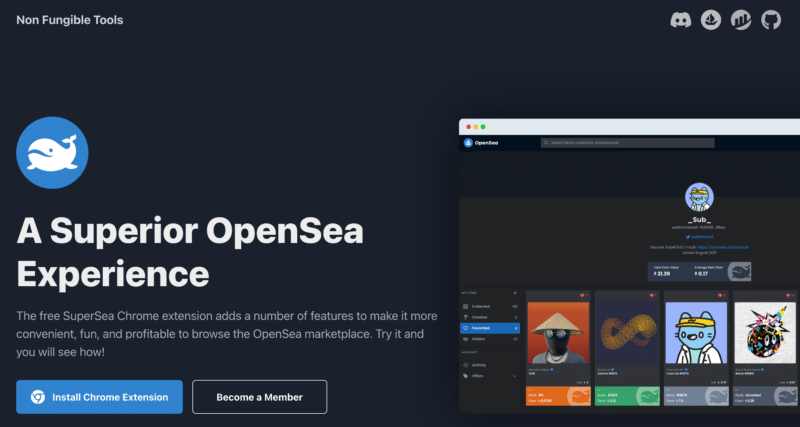Image resolution: width=800 pixels, height=427 pixels.
Task: Open the Bomb NFT thumbnail
Action: 765,333
